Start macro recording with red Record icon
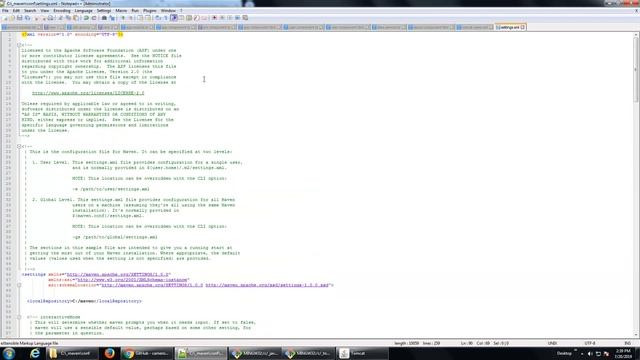The height and width of the screenshot is (360, 640). (214, 18)
